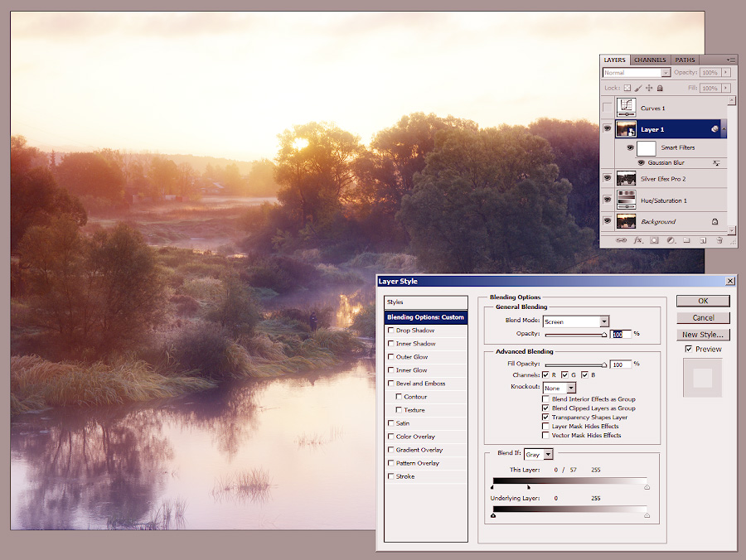746x560 pixels.
Task: Click the split This Layer marker at 57
Action: [x=529, y=487]
